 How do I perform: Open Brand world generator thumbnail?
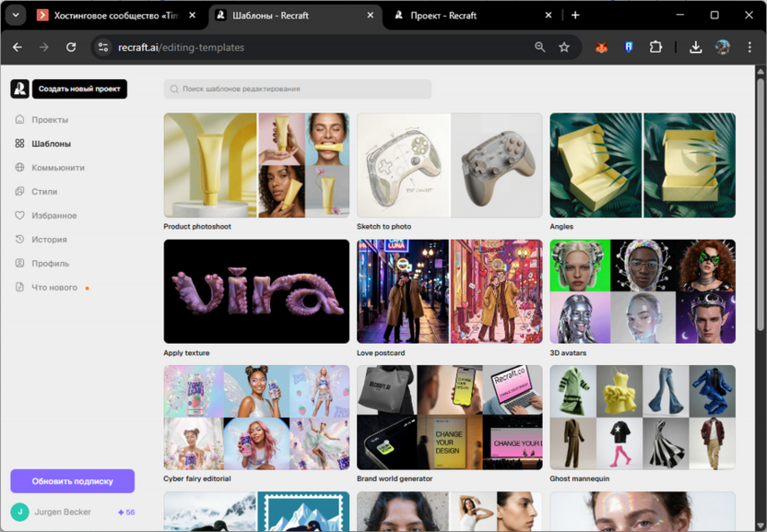click(x=450, y=418)
